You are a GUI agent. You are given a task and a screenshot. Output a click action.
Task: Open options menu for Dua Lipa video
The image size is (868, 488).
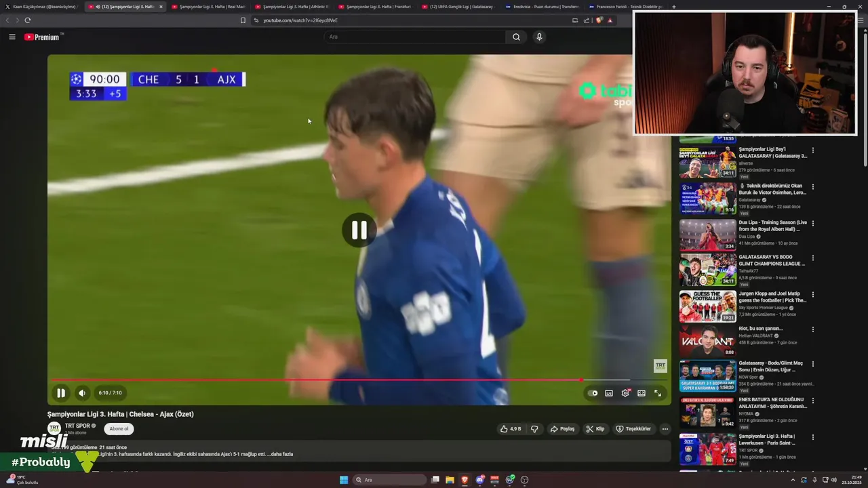813,224
